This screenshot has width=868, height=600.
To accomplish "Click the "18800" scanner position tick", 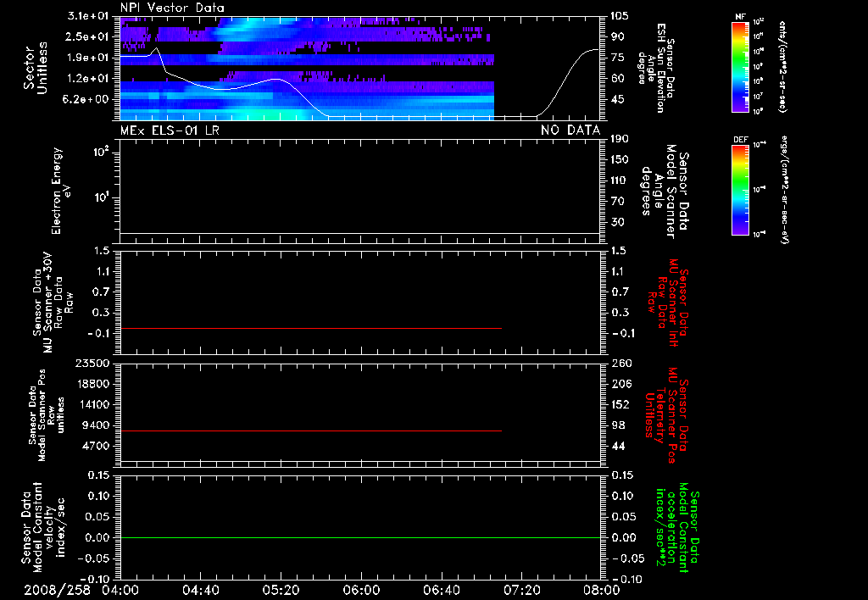I will tap(92, 384).
